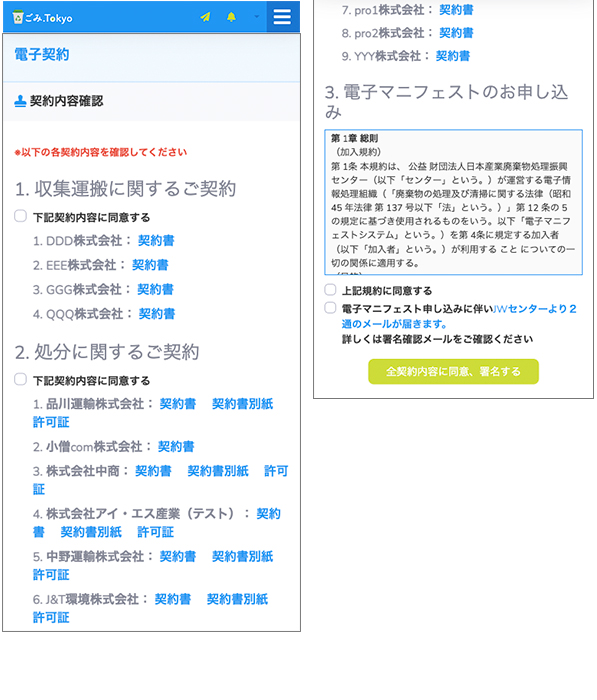
Task: Open 契約書別紙 link for 中野運輸株式会社
Action: point(242,557)
